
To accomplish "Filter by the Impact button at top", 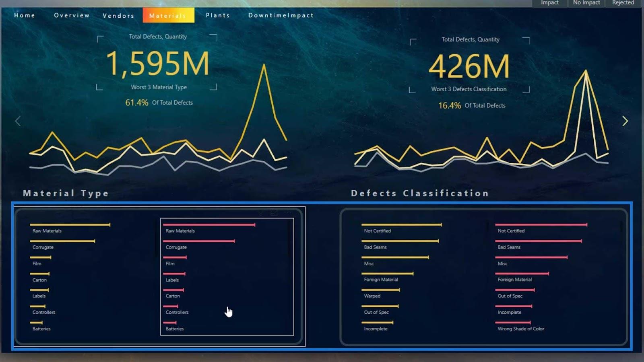I will [x=549, y=3].
